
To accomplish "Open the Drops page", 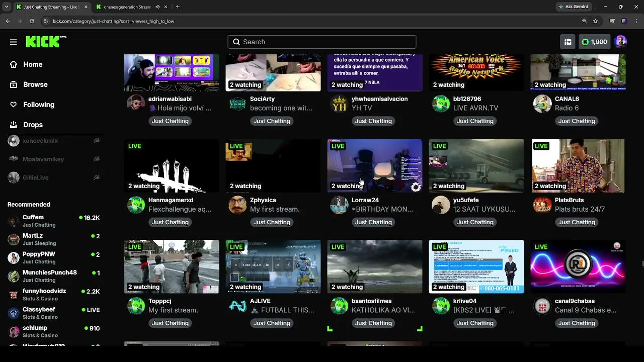I will [33, 125].
